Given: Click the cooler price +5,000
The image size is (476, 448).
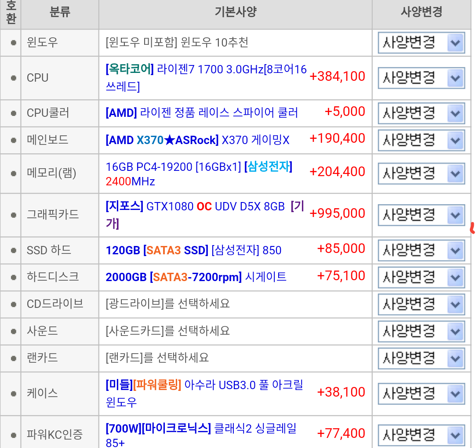Looking at the screenshot, I should (x=345, y=111).
